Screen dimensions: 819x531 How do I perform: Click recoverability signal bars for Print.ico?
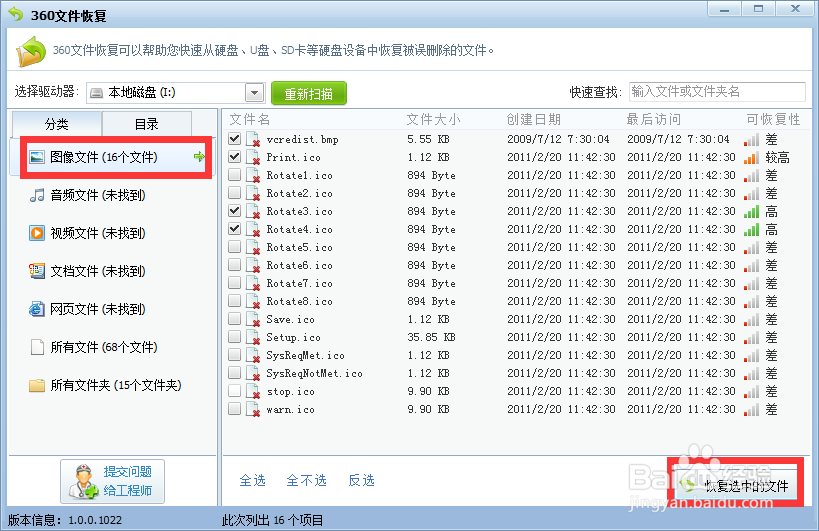coord(752,158)
